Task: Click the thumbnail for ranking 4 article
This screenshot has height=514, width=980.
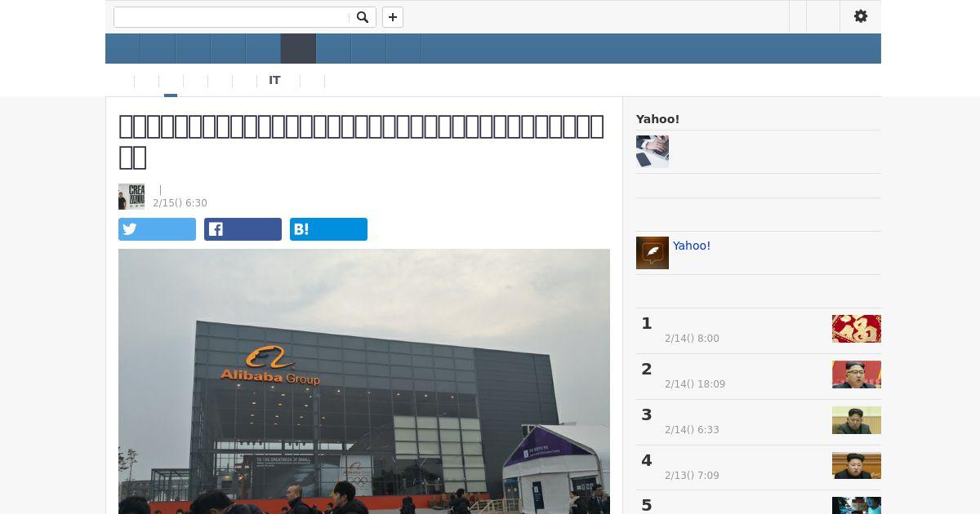Action: (857, 466)
